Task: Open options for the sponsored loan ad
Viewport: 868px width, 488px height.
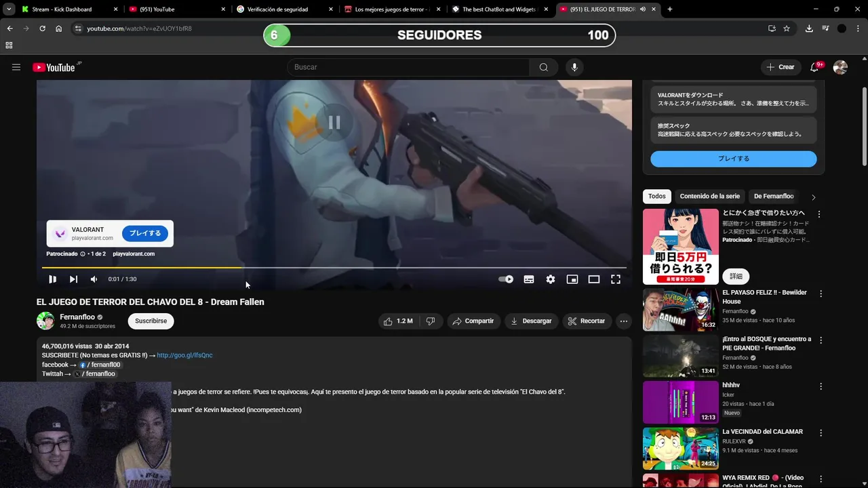Action: click(819, 214)
